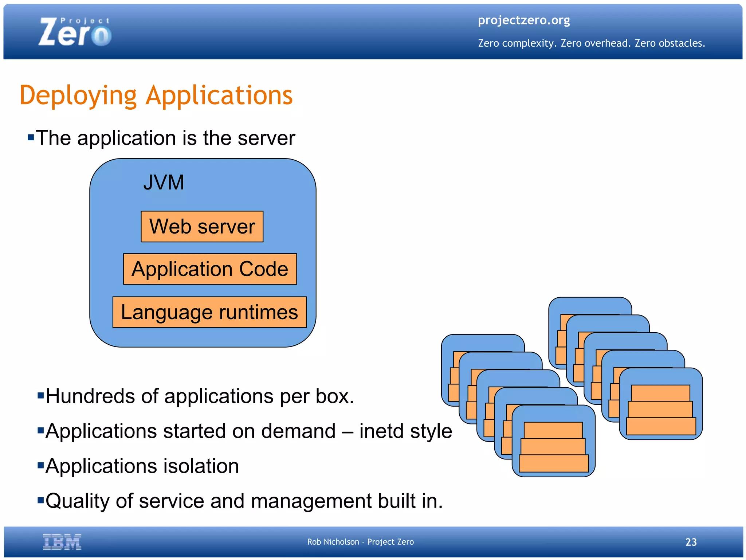Screen dimensions: 746x560
Task: Click bullet before 'Hundreds of applications per box'
Action: tap(40, 396)
